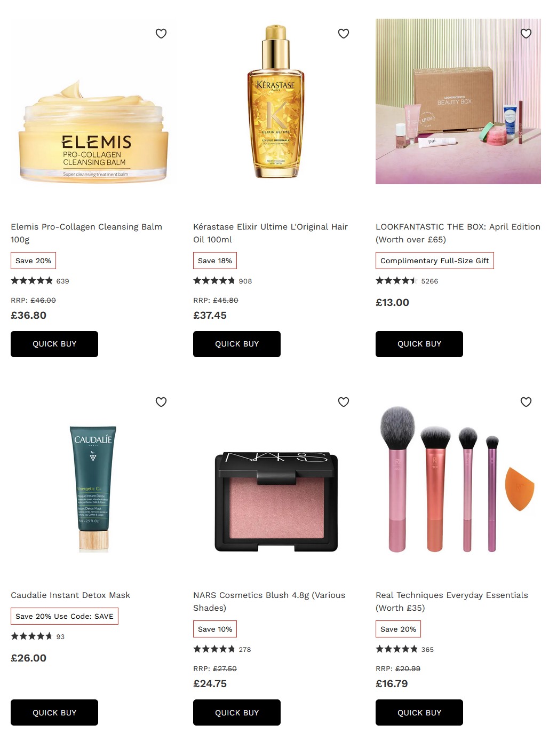This screenshot has height=756, width=557.
Task: Open Kérastase Elixir Ultime L'Original title link
Action: click(x=270, y=233)
